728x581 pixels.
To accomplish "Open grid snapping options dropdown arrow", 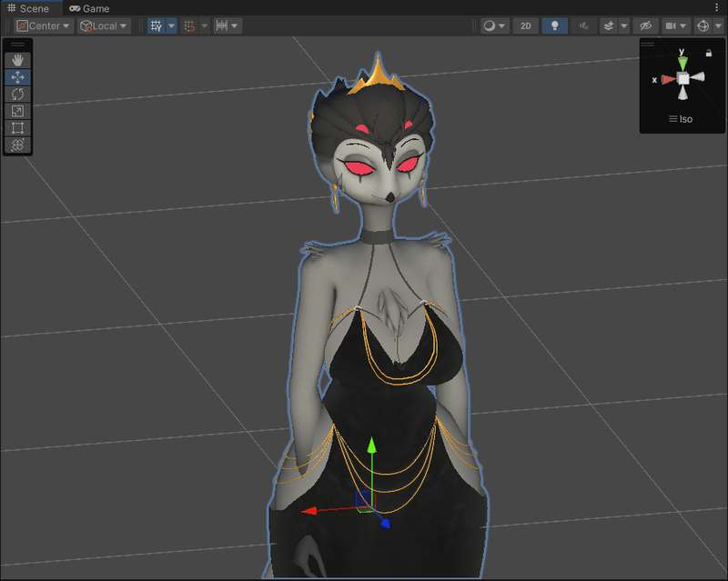I will click(204, 26).
